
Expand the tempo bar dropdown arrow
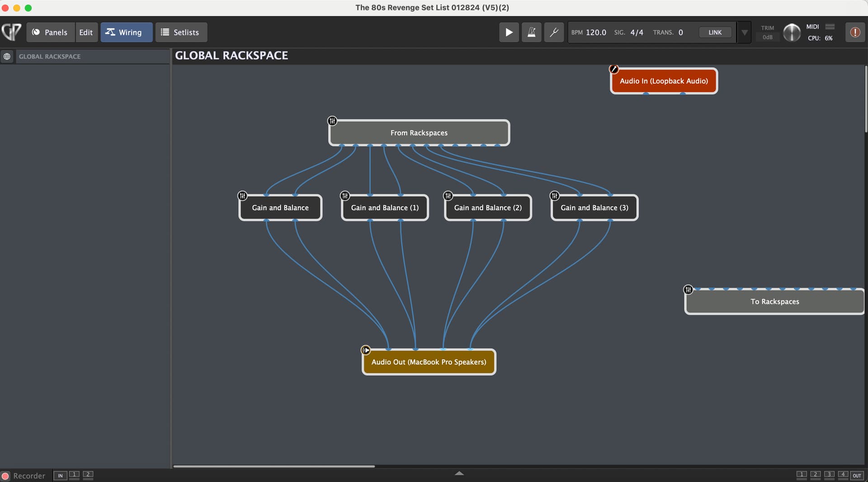[x=744, y=33]
